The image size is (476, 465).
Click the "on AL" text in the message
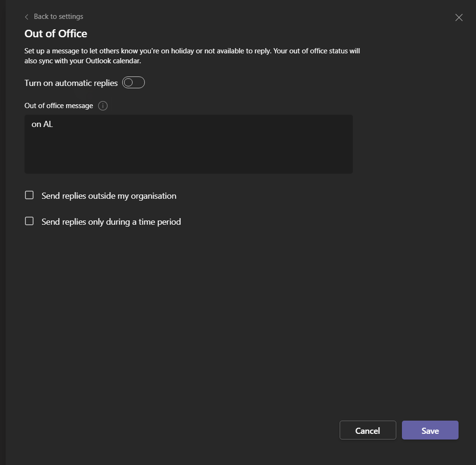pos(42,125)
